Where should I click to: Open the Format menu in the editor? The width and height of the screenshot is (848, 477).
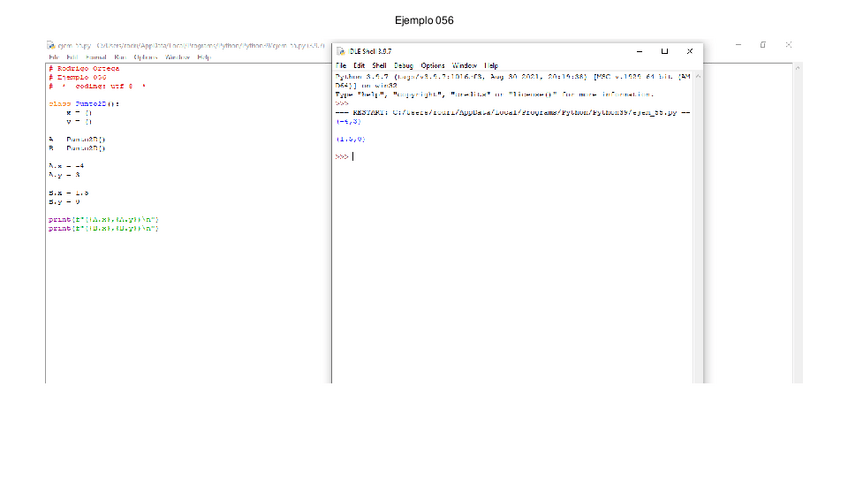pyautogui.click(x=96, y=58)
